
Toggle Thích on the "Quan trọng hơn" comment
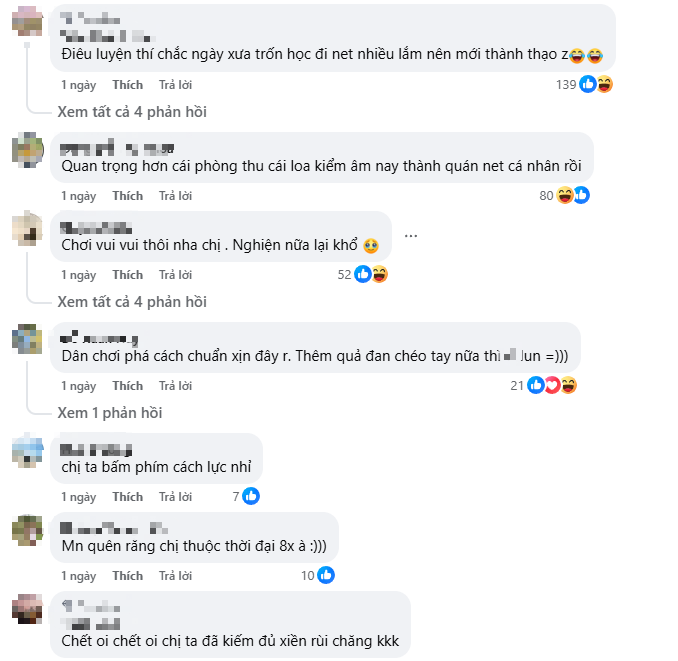(x=127, y=196)
